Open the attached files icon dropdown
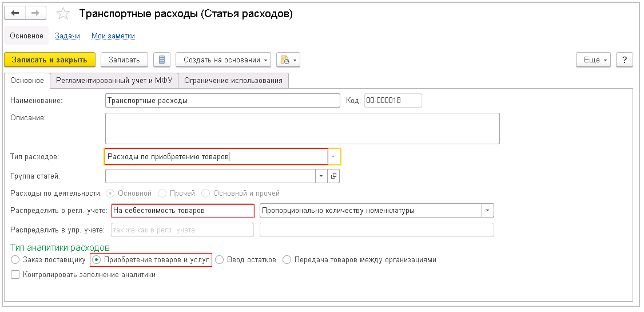Image resolution: width=644 pixels, height=312 pixels. point(288,60)
